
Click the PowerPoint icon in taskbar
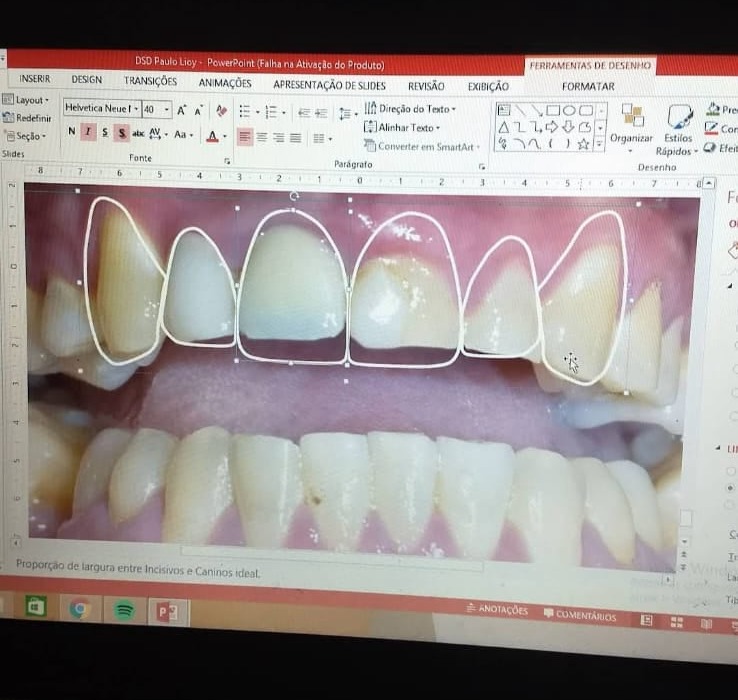coord(166,610)
